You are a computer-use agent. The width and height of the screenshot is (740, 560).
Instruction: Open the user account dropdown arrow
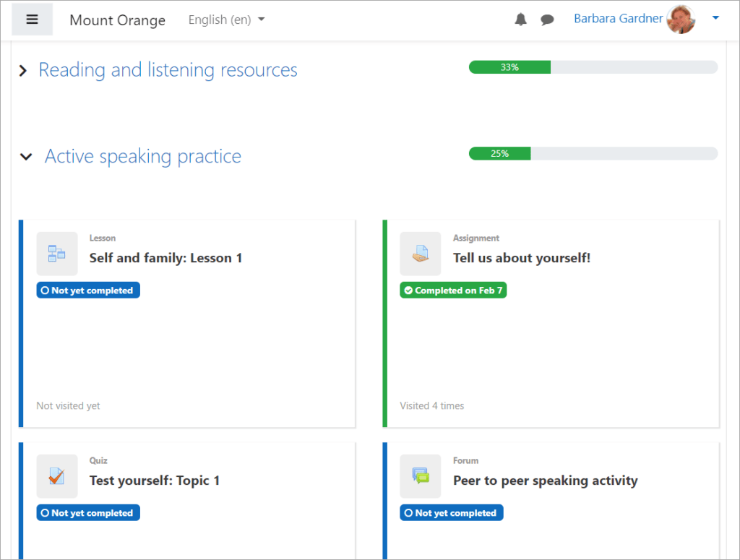(x=715, y=19)
